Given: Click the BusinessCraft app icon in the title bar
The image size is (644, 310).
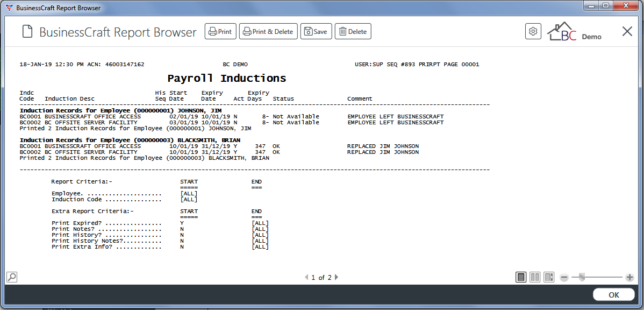Looking at the screenshot, I should [x=9, y=8].
